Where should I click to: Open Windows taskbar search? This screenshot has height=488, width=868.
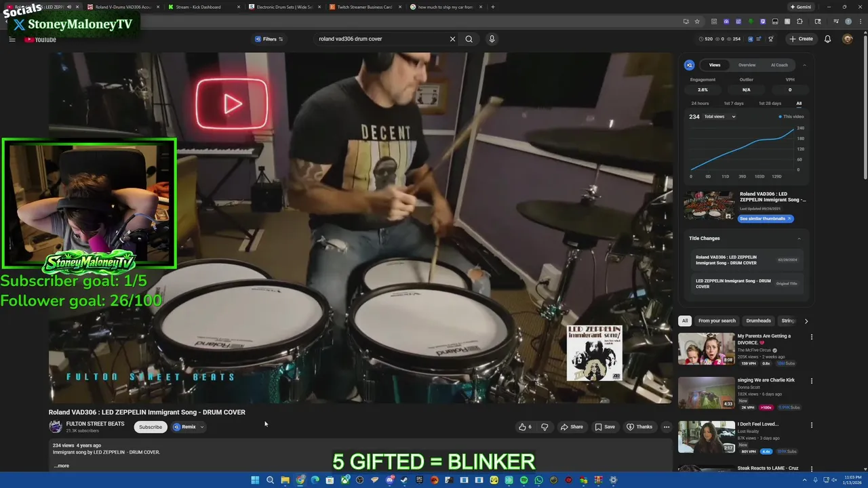click(270, 480)
